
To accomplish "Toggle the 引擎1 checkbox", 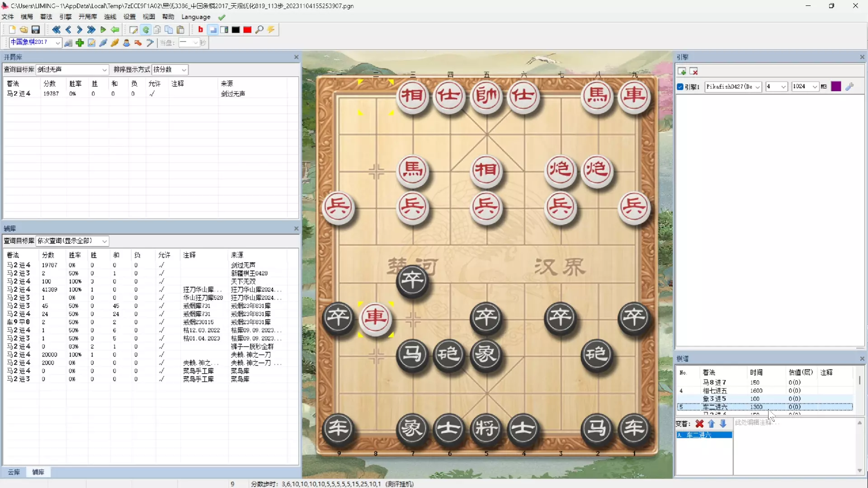I will point(680,87).
